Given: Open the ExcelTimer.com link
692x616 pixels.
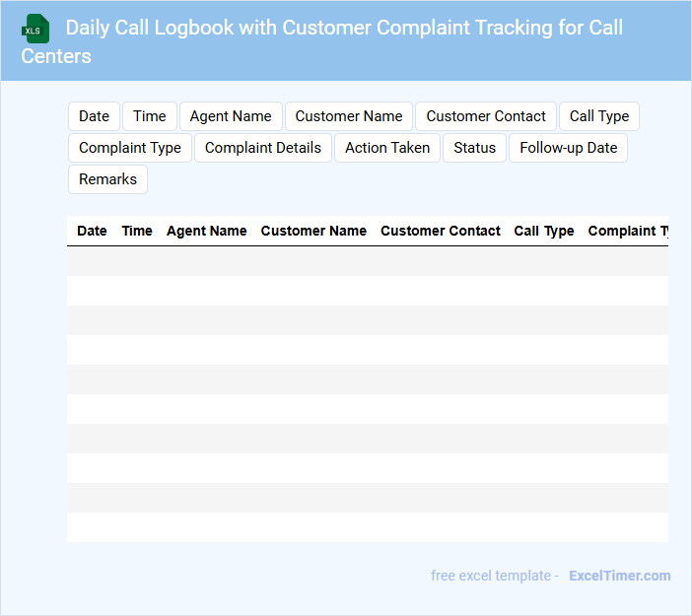Looking at the screenshot, I should (620, 576).
